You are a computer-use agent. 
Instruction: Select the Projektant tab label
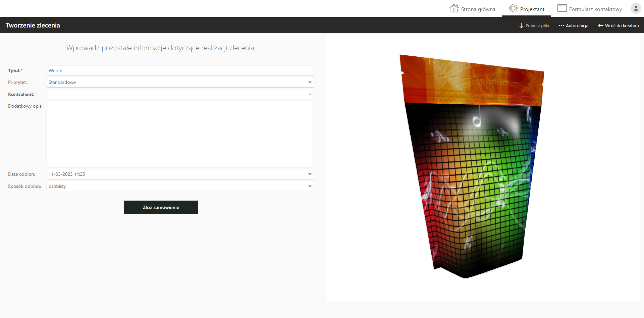[532, 9]
